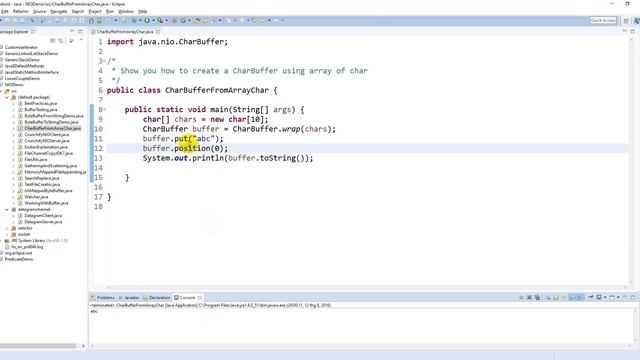Select the PredicateDemo project
The image size is (640, 360).
coord(19,259)
